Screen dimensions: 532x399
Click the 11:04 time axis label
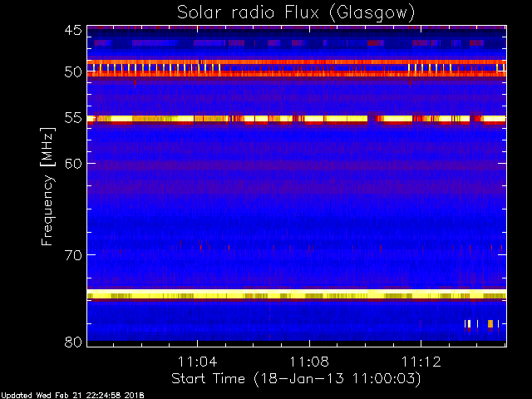pos(197,362)
